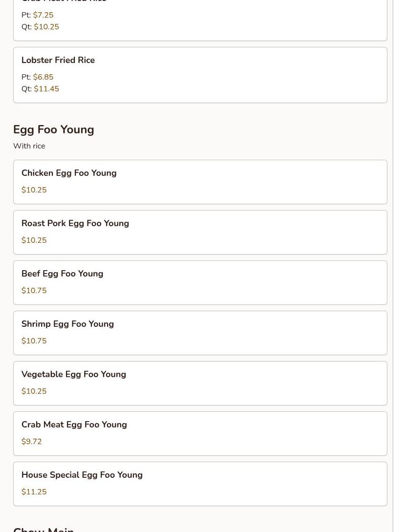Click the price under Roast Pork Egg Foo Young
This screenshot has width=403, height=532.
point(34,240)
